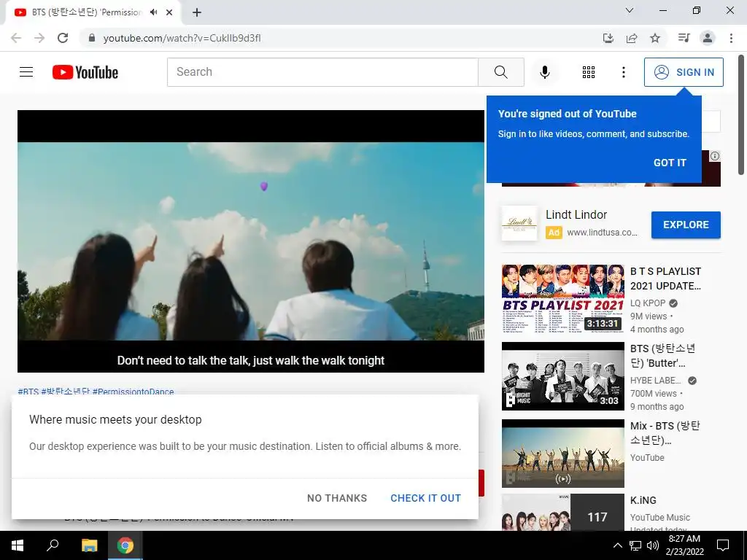Type in the YouTube Search field

[x=322, y=72]
